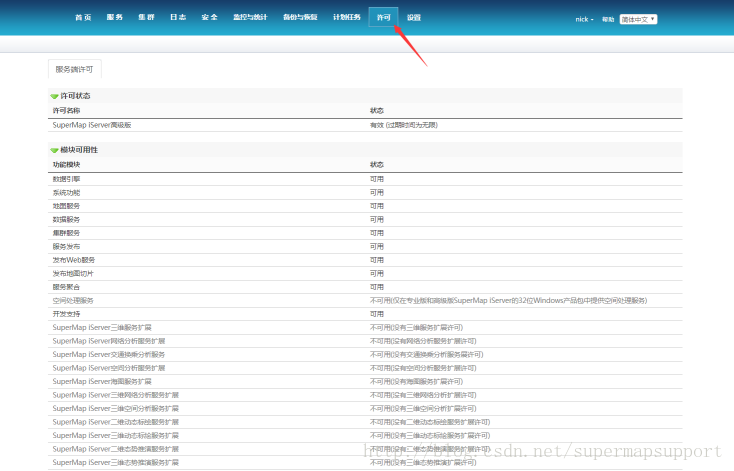This screenshot has width=734, height=471.
Task: Click 不可用(没有交通换乘分析服务扩展许可) status
Action: point(426,355)
